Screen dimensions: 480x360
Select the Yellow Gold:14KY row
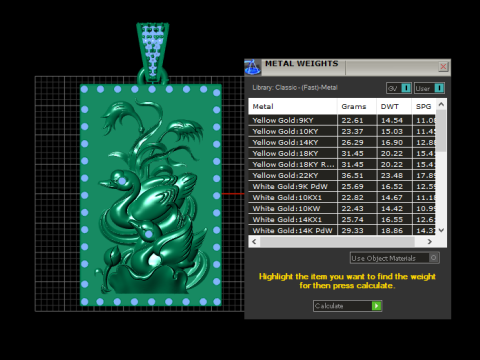point(342,142)
